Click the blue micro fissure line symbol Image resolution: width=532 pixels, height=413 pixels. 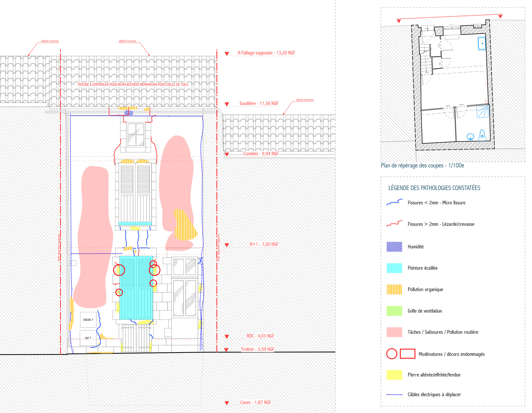(394, 203)
